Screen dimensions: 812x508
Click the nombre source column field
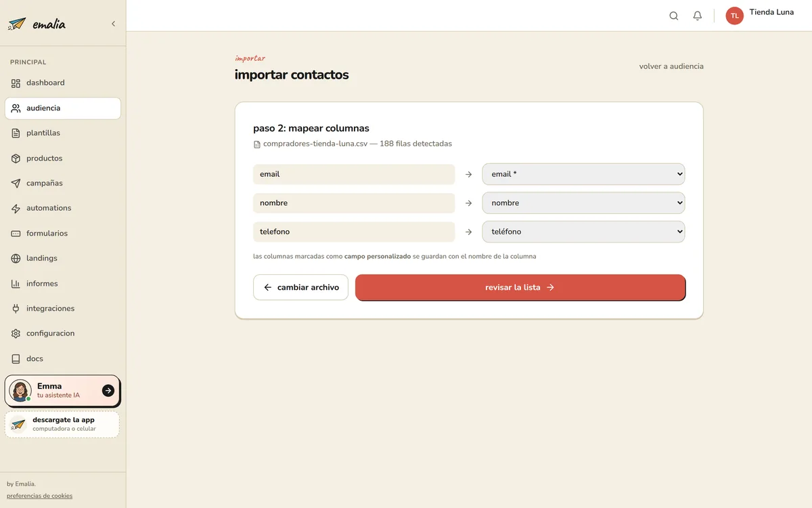coord(354,203)
